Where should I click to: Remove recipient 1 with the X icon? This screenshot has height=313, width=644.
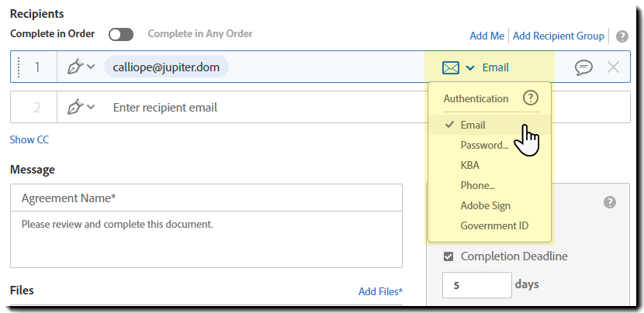[x=613, y=67]
